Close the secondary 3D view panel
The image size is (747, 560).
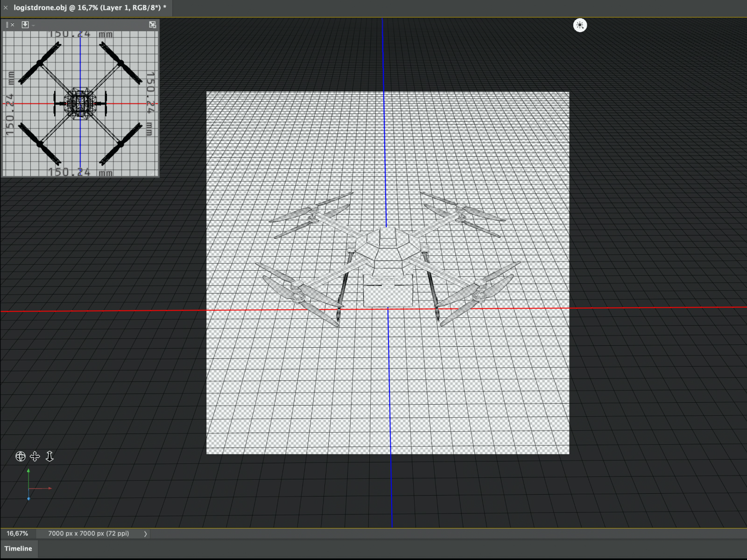coord(13,25)
